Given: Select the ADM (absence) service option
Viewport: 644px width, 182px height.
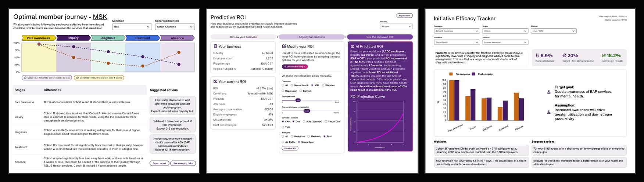Looking at the screenshot, I should (304, 121).
